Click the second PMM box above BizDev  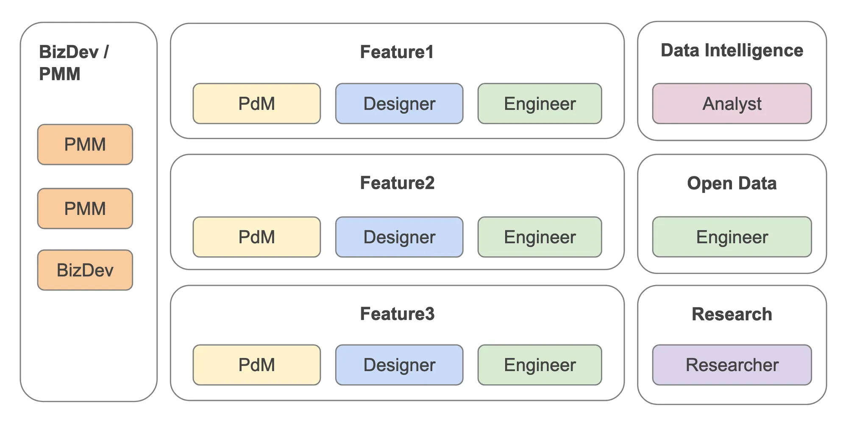(x=85, y=209)
